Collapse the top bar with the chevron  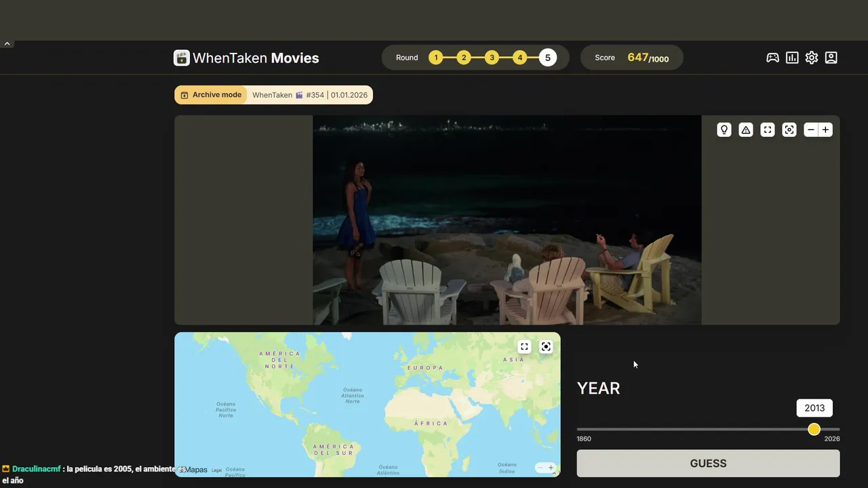[x=7, y=43]
